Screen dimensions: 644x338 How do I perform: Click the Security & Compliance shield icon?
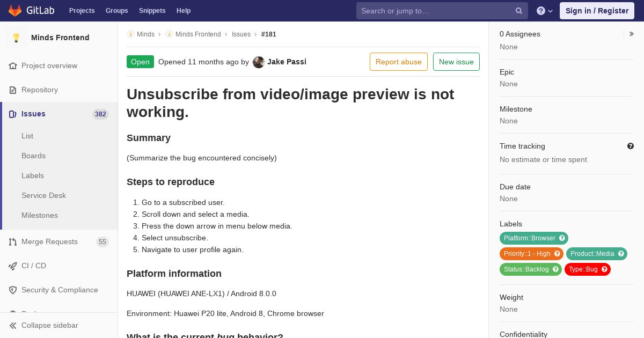[13, 290]
